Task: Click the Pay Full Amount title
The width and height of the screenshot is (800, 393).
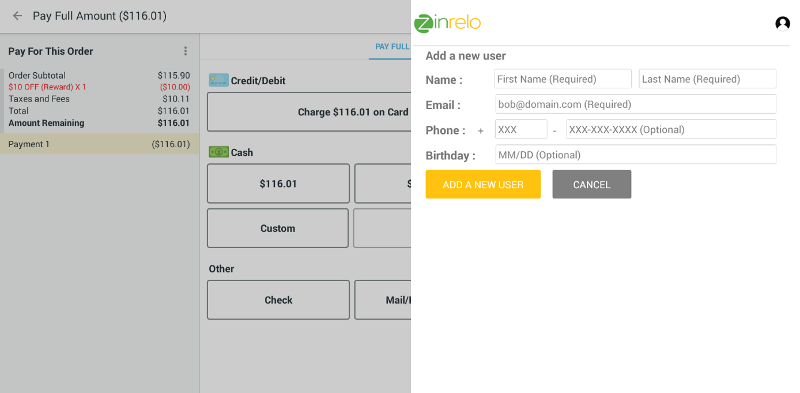Action: 99,16
